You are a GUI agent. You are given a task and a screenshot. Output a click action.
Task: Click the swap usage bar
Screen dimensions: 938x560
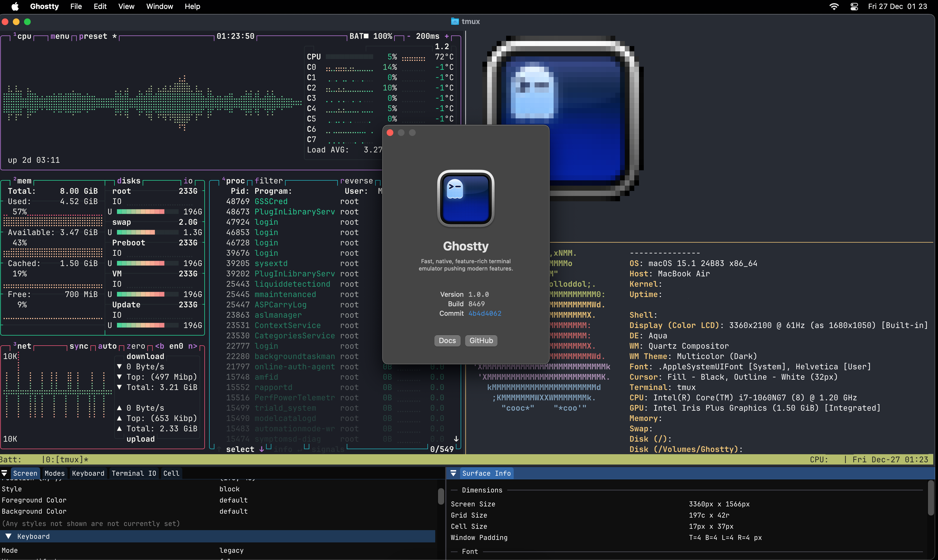click(147, 233)
